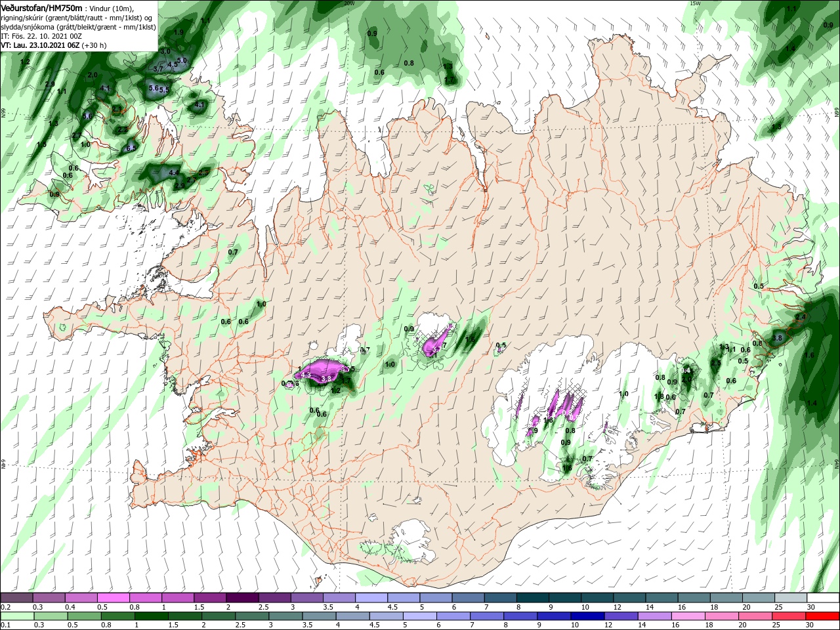Click the 'Vindur (10m)' title text
This screenshot has height=630, width=840.
[x=111, y=9]
